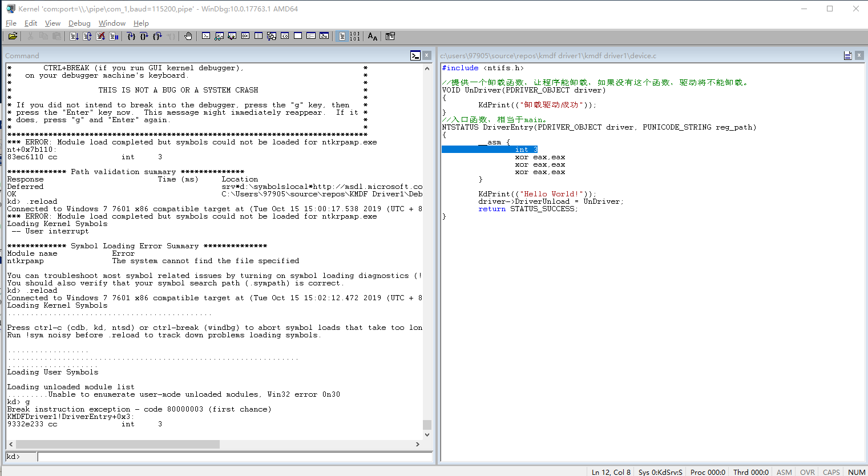This screenshot has height=476, width=868.
Task: Turn Source mode off with the 101 icon
Action: pyautogui.click(x=355, y=36)
